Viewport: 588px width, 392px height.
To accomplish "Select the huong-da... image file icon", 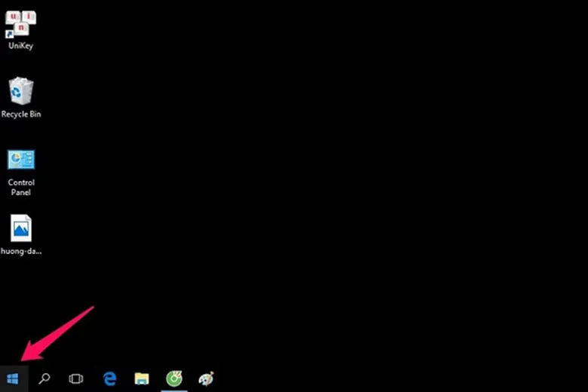I will (21, 228).
